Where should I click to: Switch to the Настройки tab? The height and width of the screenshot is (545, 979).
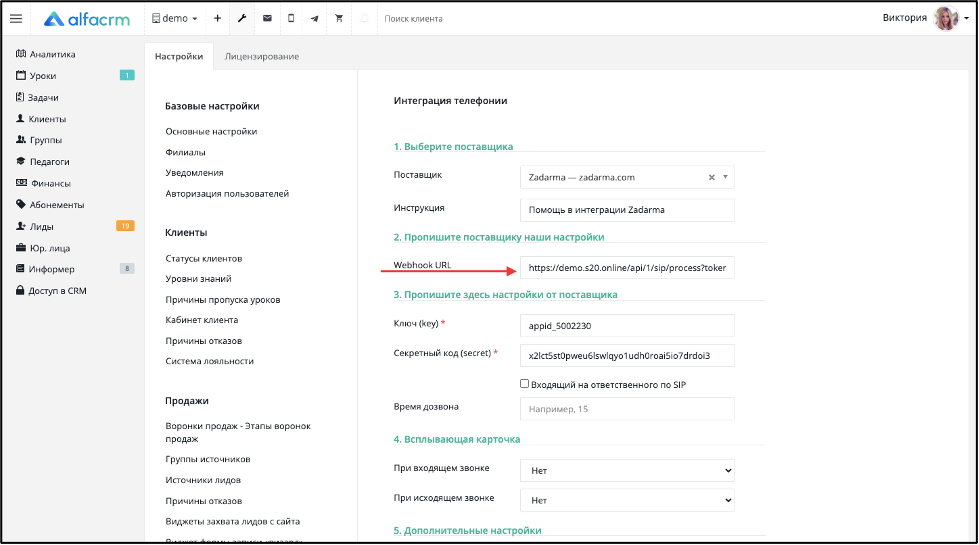[x=179, y=56]
